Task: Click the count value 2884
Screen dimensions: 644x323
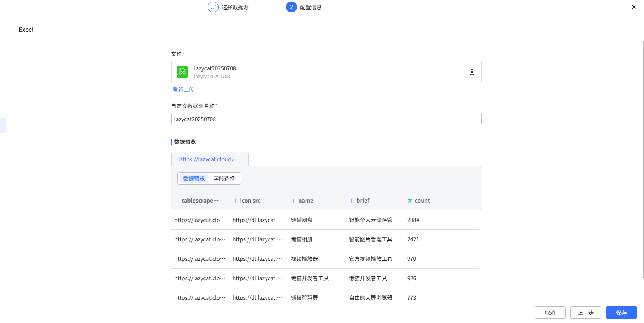Action: [413, 220]
